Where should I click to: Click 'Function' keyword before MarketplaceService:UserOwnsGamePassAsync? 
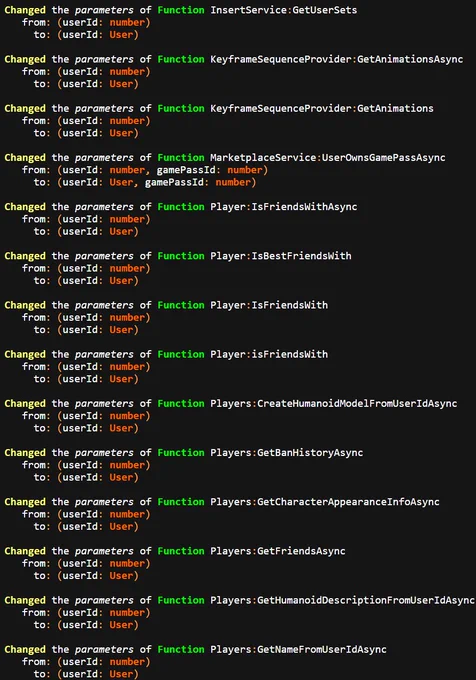181,157
